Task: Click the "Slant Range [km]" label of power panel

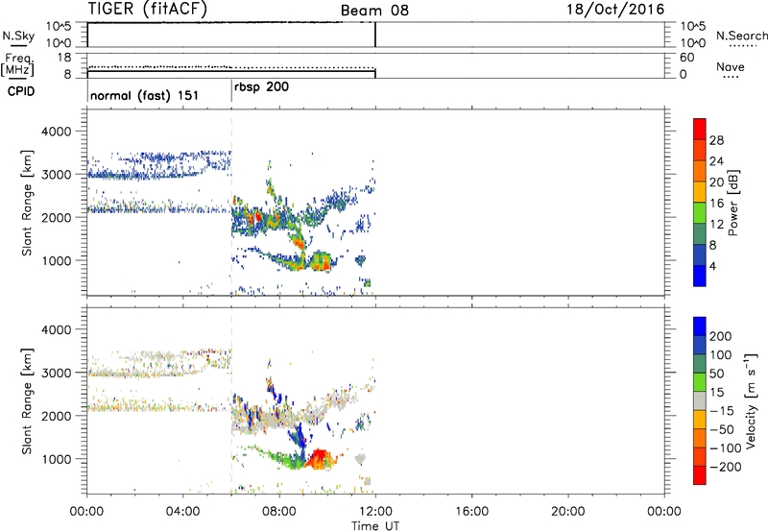Action: (27, 203)
